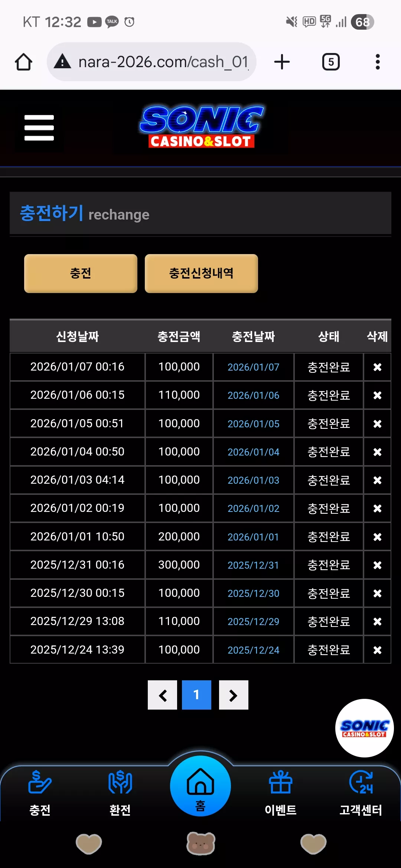Image resolution: width=401 pixels, height=868 pixels.
Task: Open the hamburger menu icon
Action: (x=39, y=128)
